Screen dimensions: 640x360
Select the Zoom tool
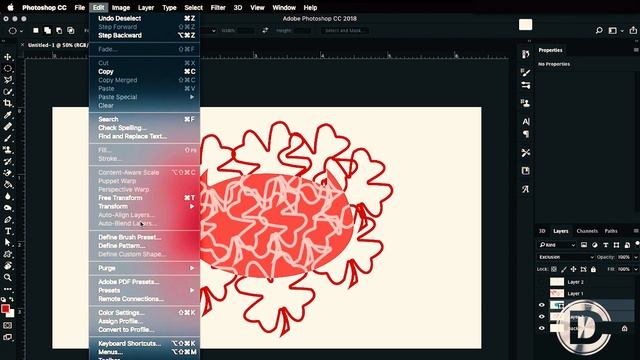pos(8,278)
